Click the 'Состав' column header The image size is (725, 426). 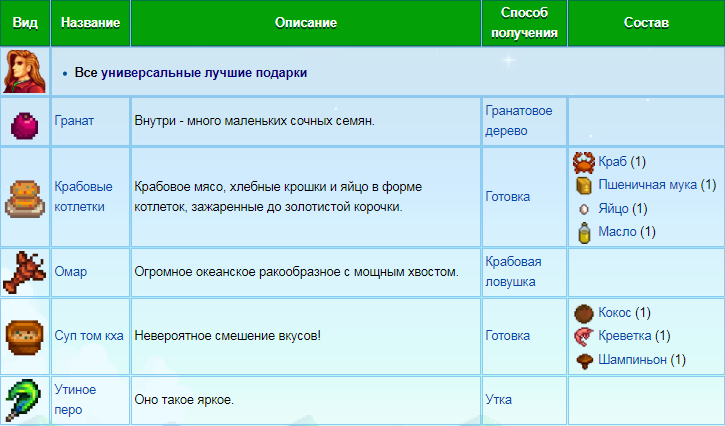(646, 23)
